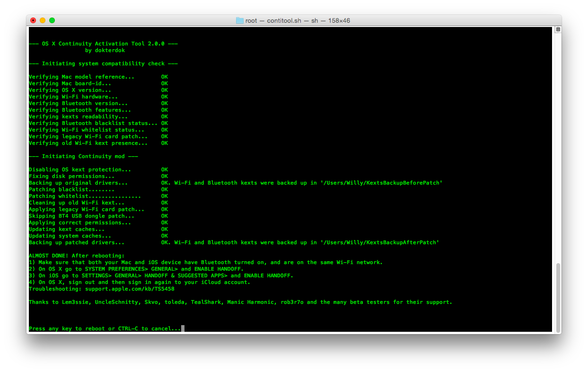The width and height of the screenshot is (588, 372).
Task: Click the '/Users/Willy/KextsBackupBeforePatch' path
Action: (x=381, y=183)
